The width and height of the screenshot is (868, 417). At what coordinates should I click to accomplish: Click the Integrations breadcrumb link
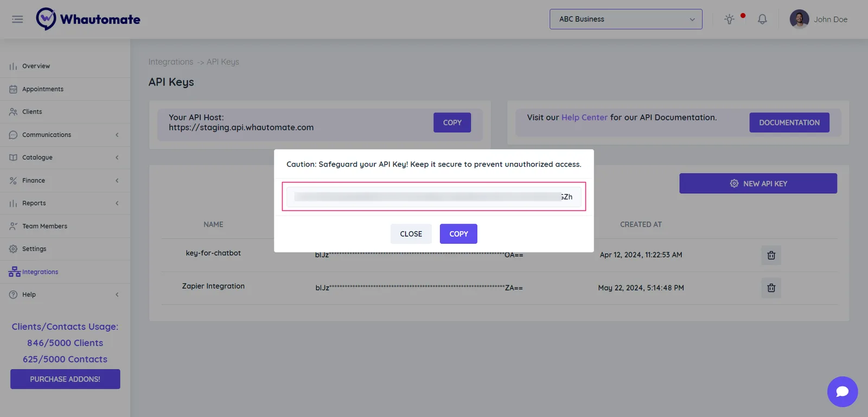tap(171, 62)
